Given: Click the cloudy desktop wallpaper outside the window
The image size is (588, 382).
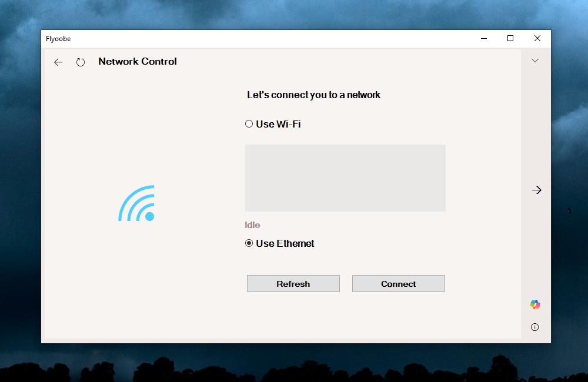Looking at the screenshot, I should pos(292,15).
